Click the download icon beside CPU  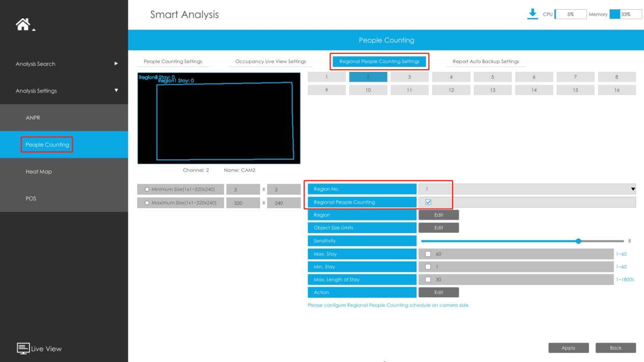coord(533,14)
